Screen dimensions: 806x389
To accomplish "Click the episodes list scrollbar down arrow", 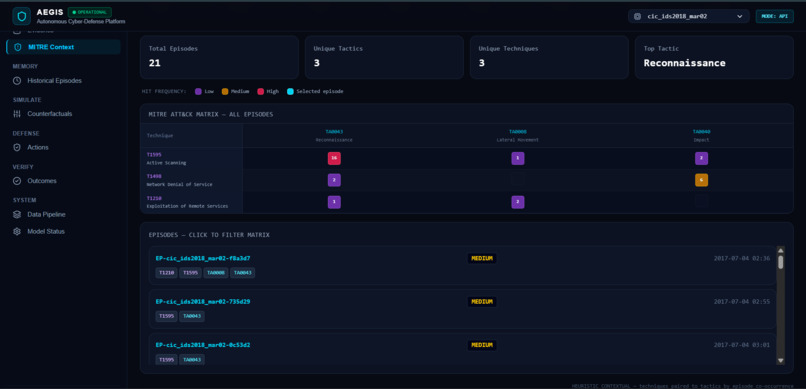I will coord(780,361).
